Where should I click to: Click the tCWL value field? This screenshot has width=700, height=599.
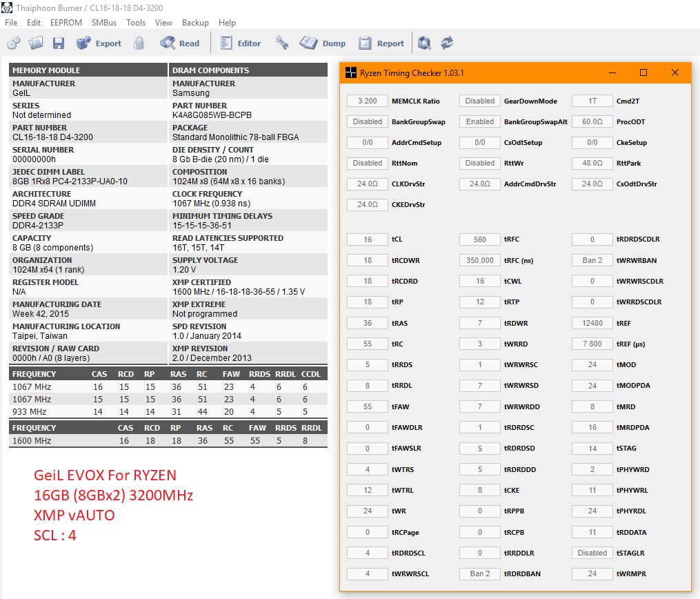480,281
